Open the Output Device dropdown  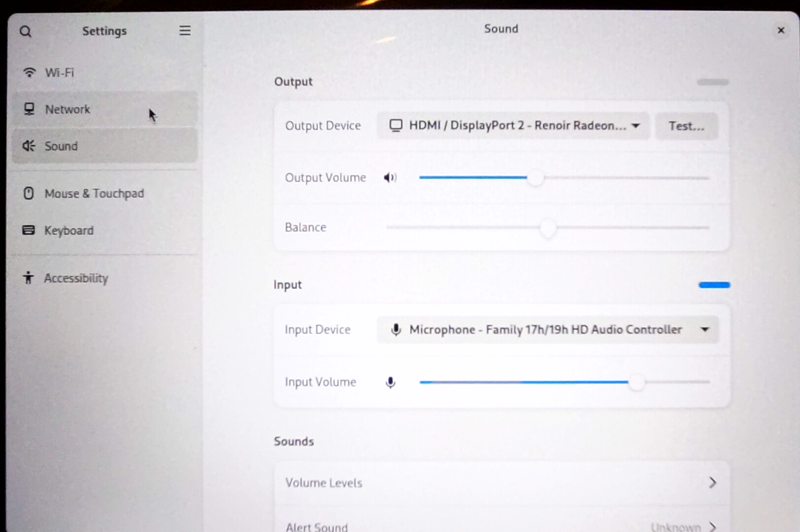coord(513,126)
